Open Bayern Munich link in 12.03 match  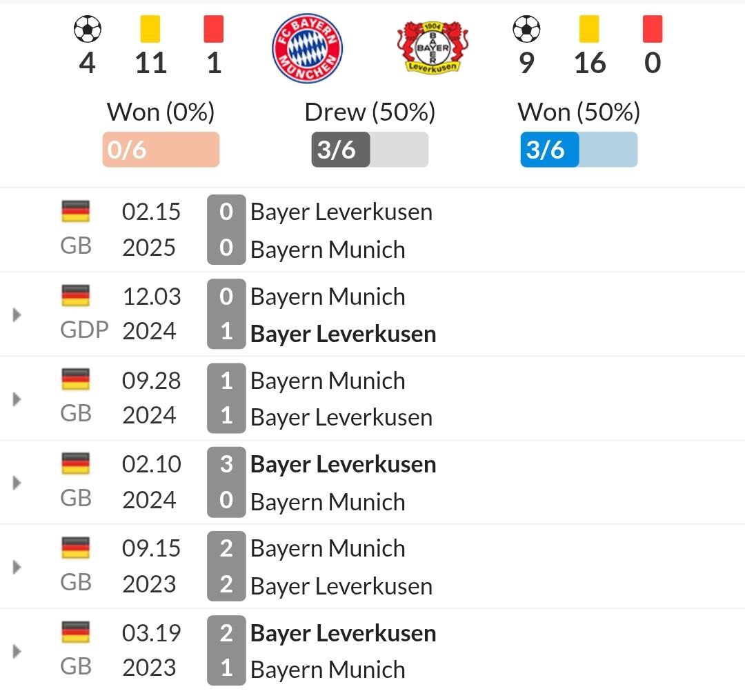click(x=328, y=297)
